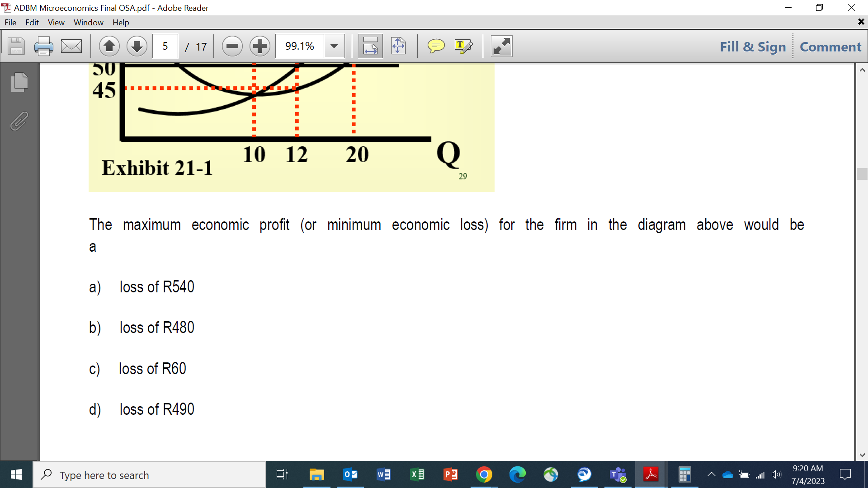Open the zoom percentage dropdown
Screen dimensions: 868x488
click(x=334, y=46)
